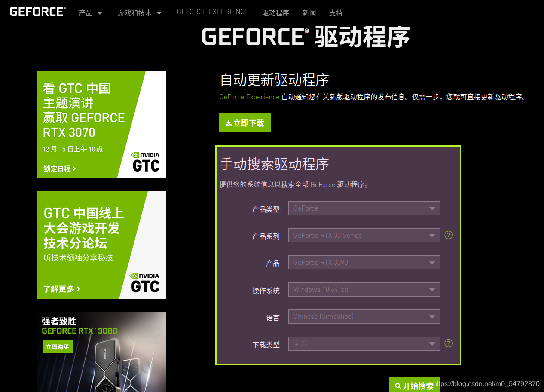Open the 产品系列 RTX 30 Series dropdown

(x=364, y=235)
